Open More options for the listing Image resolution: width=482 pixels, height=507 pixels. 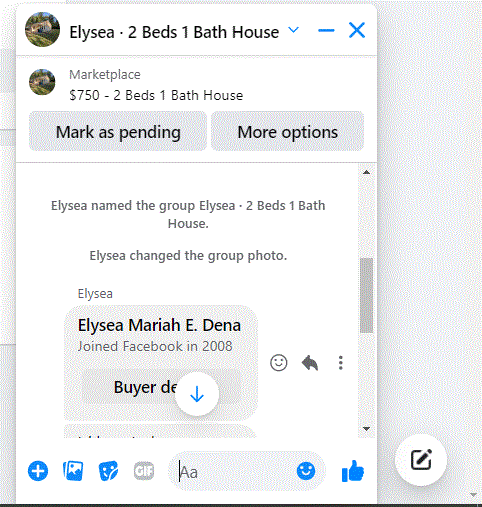(287, 132)
